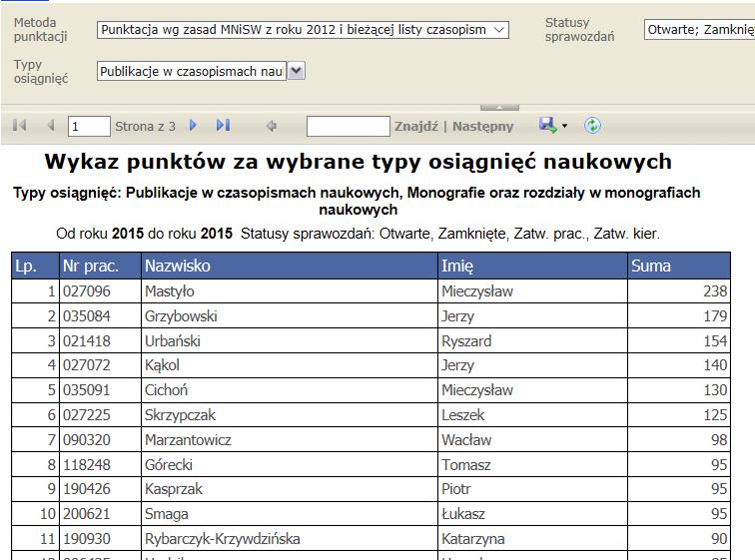Click the Nazwisko column header
Viewport: 755px width, 560px height.
click(290, 266)
